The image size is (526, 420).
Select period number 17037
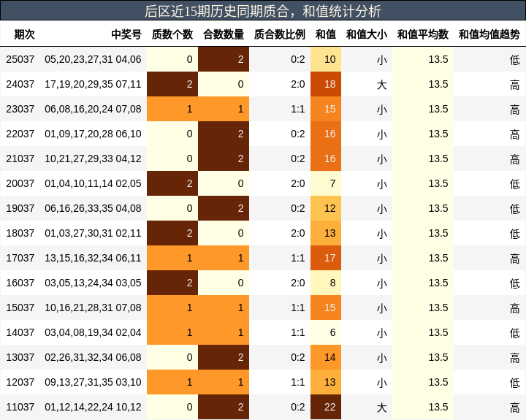[x=20, y=258]
